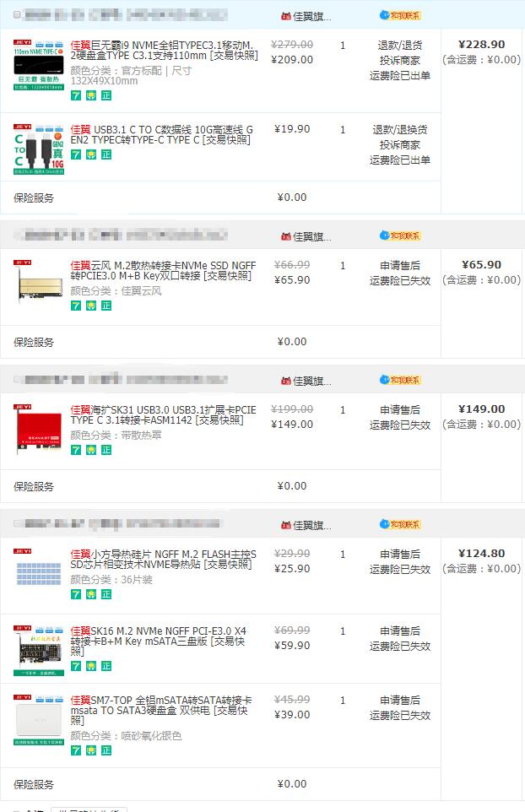Click the 7-day icon under 云风 M.2散热转接卡 item
This screenshot has width=525, height=812.
point(76,306)
